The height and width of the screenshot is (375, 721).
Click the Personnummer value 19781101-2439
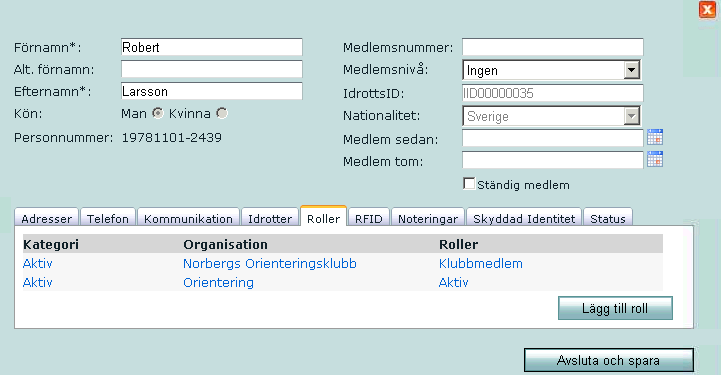click(x=172, y=137)
